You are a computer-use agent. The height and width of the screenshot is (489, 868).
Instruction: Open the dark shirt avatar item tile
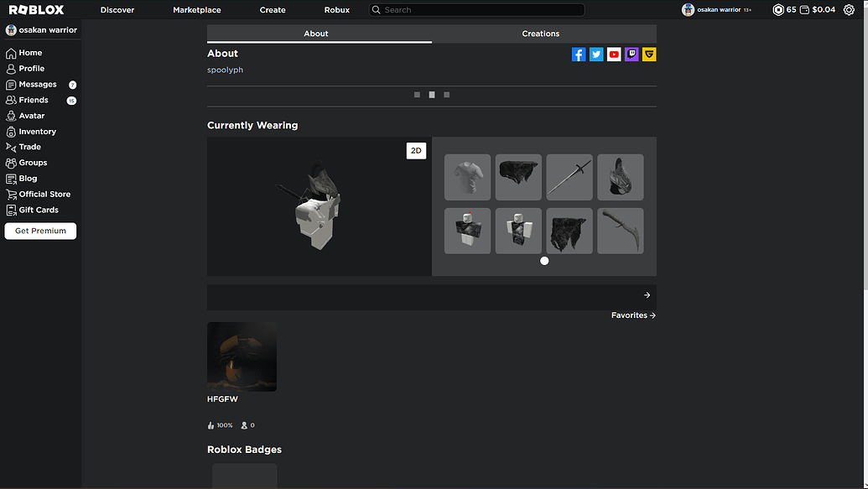[x=467, y=231]
